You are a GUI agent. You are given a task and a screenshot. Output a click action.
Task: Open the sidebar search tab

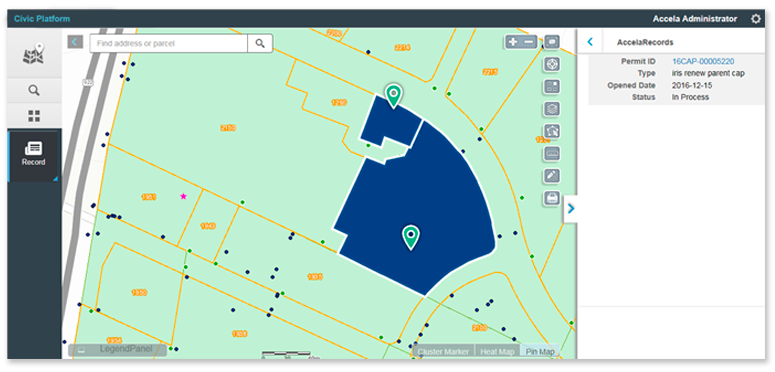[34, 90]
